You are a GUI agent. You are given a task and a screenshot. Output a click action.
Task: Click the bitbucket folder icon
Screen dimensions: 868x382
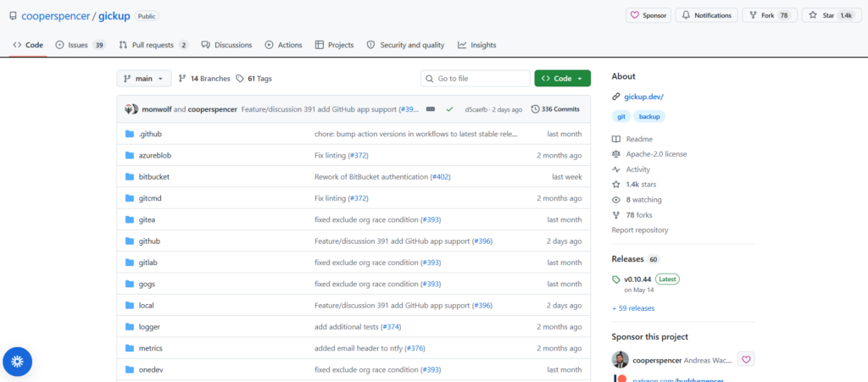point(130,177)
